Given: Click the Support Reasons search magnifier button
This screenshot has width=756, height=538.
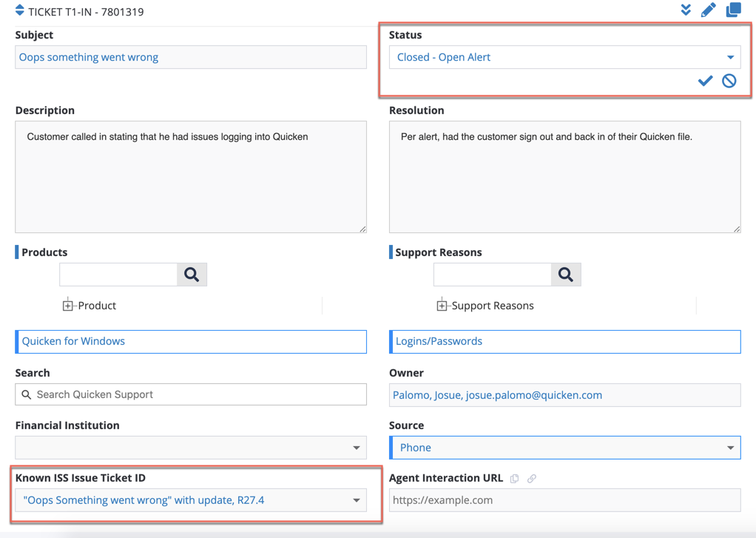Looking at the screenshot, I should point(566,275).
